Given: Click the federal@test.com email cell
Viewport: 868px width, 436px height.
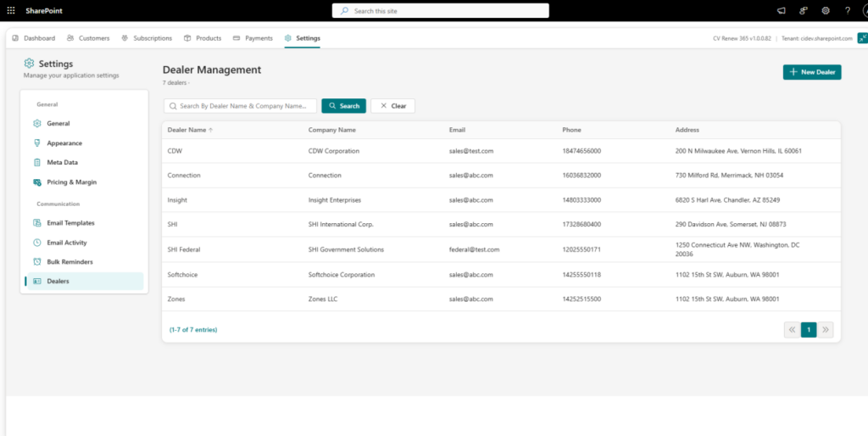Looking at the screenshot, I should coord(475,250).
